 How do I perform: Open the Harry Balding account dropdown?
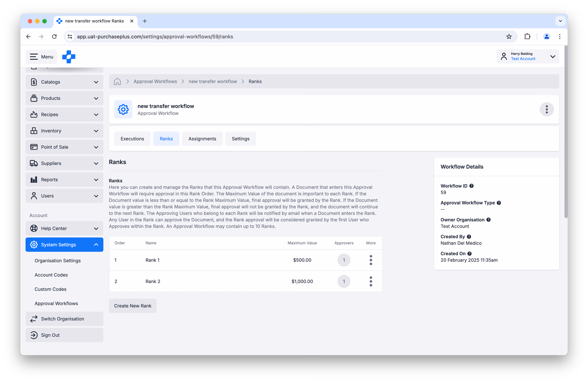click(528, 56)
